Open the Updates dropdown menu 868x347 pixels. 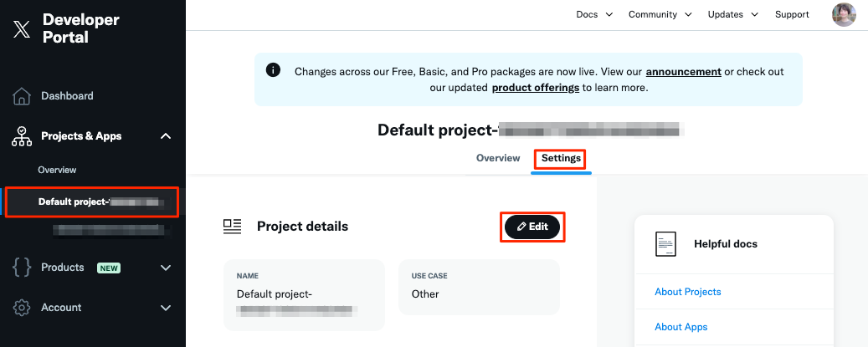(732, 14)
